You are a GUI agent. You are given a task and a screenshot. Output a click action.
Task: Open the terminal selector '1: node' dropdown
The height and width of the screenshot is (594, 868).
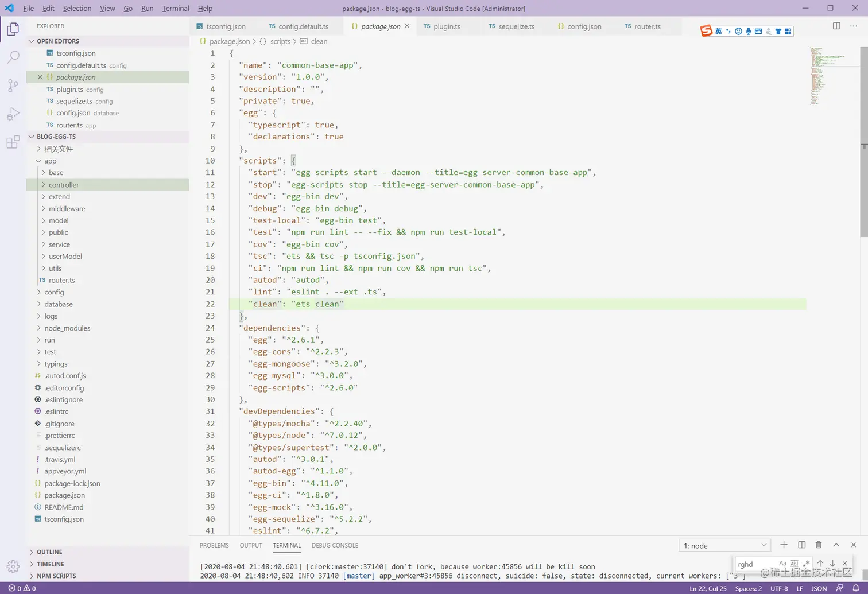pyautogui.click(x=725, y=545)
